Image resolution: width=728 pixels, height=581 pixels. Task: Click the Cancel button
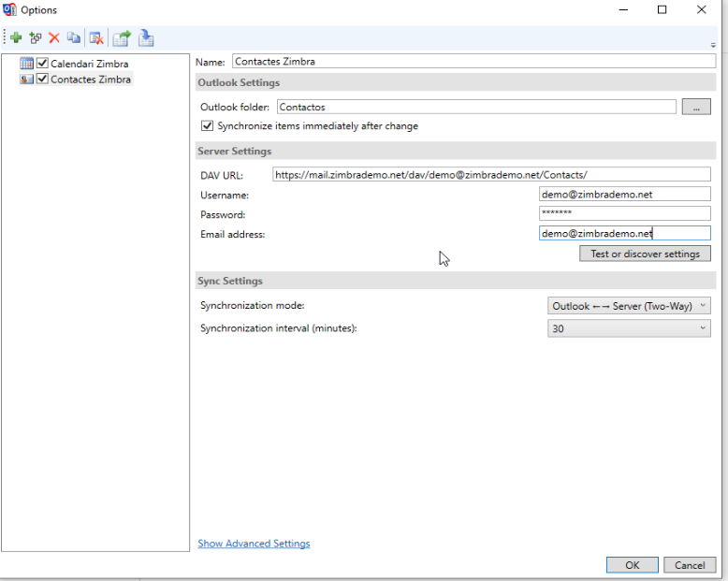(x=690, y=565)
